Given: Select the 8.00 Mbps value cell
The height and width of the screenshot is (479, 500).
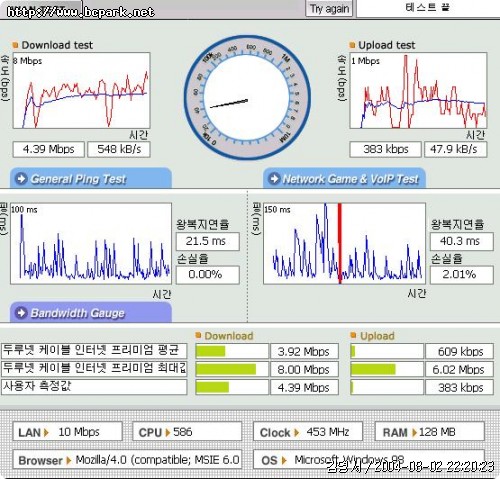Looking at the screenshot, I should [305, 369].
